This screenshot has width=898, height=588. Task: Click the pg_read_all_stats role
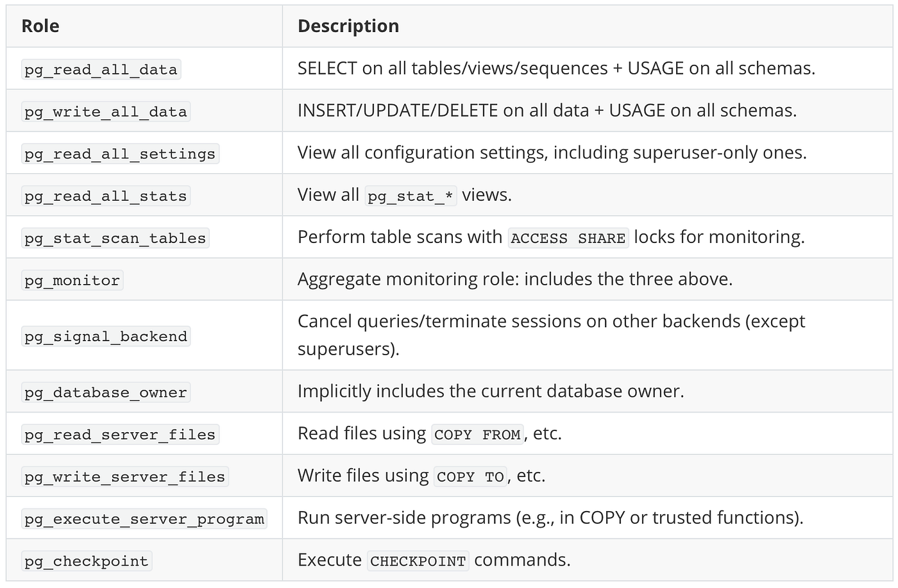tap(106, 196)
